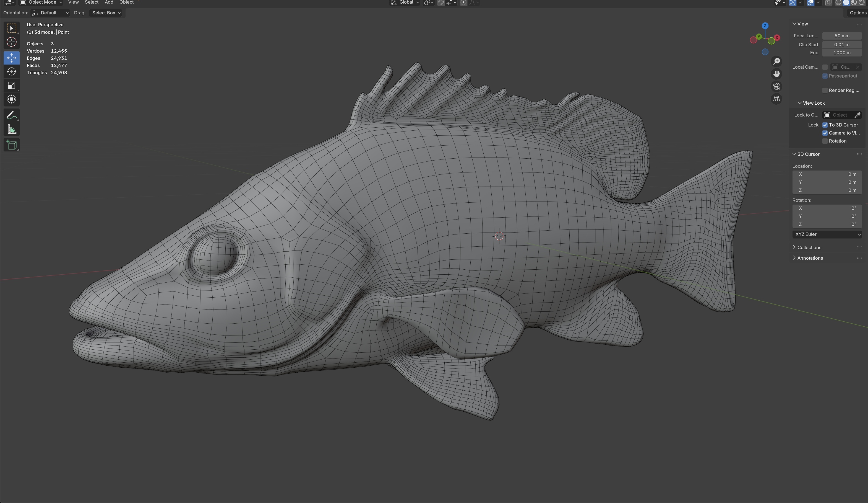
Task: Activate the Scale tool
Action: click(11, 86)
